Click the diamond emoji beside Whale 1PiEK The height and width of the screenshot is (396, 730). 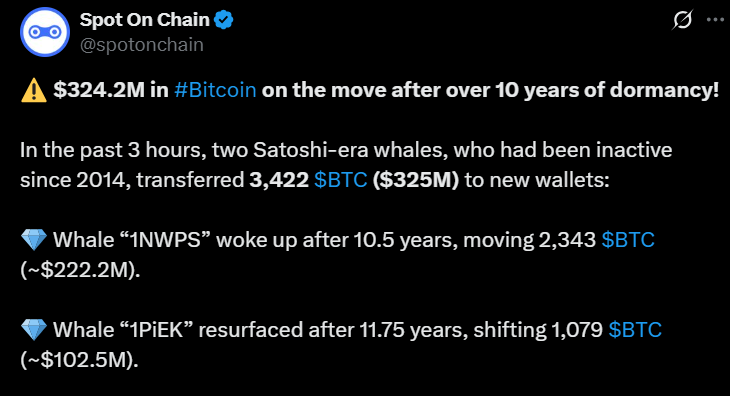34,329
